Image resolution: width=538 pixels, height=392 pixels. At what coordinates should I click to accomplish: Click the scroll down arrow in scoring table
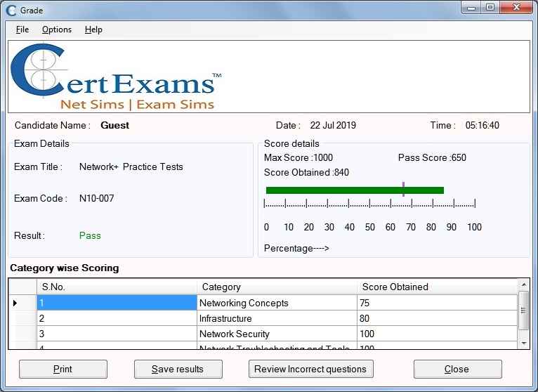(x=523, y=343)
